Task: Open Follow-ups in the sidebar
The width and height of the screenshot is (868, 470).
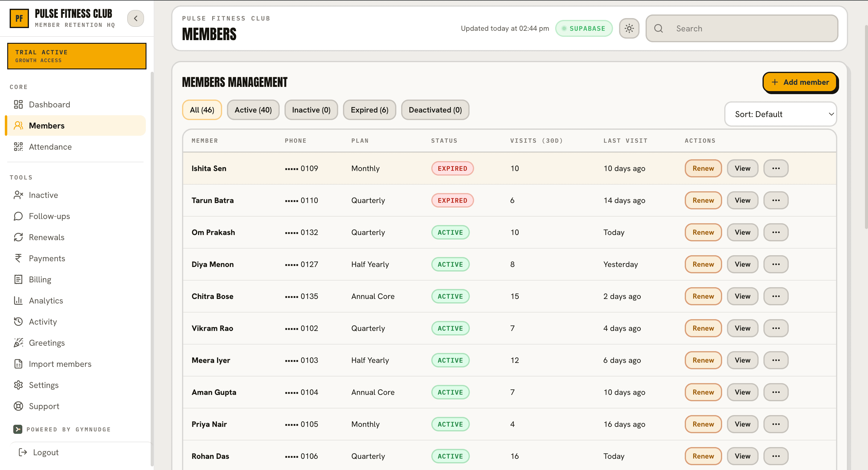Action: click(x=76, y=216)
